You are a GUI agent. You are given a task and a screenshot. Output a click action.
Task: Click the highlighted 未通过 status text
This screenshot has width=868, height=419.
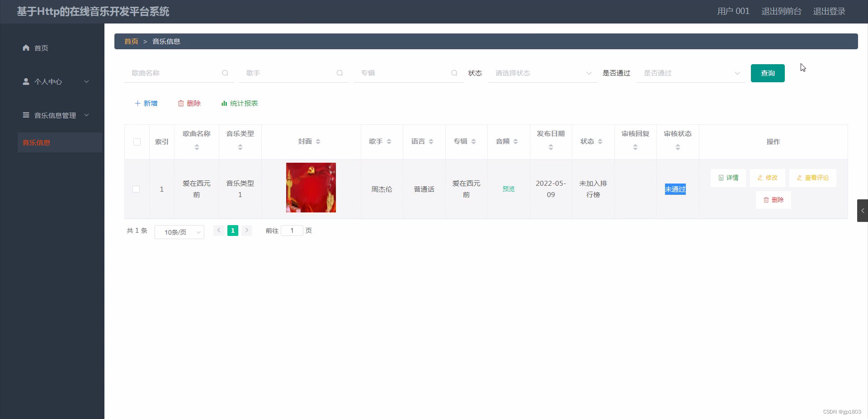click(x=675, y=189)
